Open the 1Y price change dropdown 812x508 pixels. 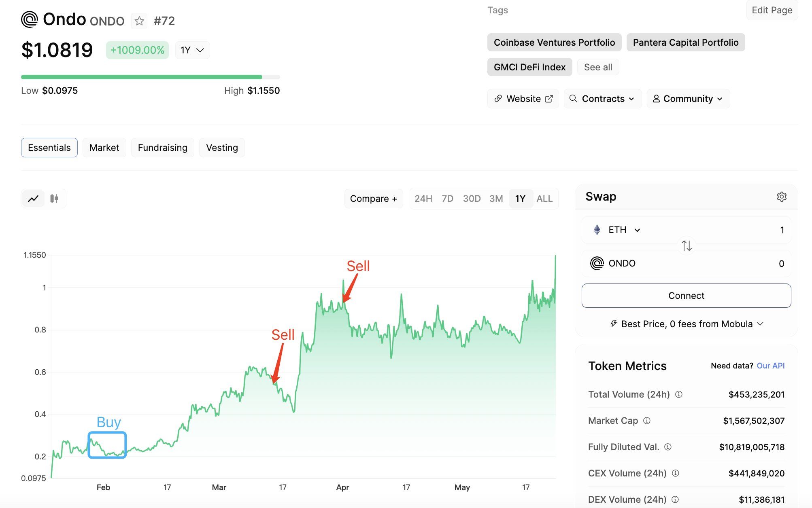click(x=192, y=50)
